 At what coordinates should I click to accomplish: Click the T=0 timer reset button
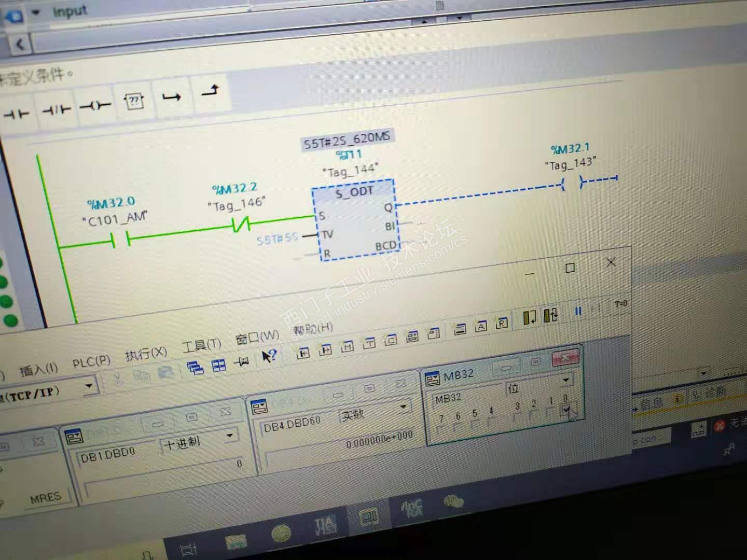tap(620, 304)
